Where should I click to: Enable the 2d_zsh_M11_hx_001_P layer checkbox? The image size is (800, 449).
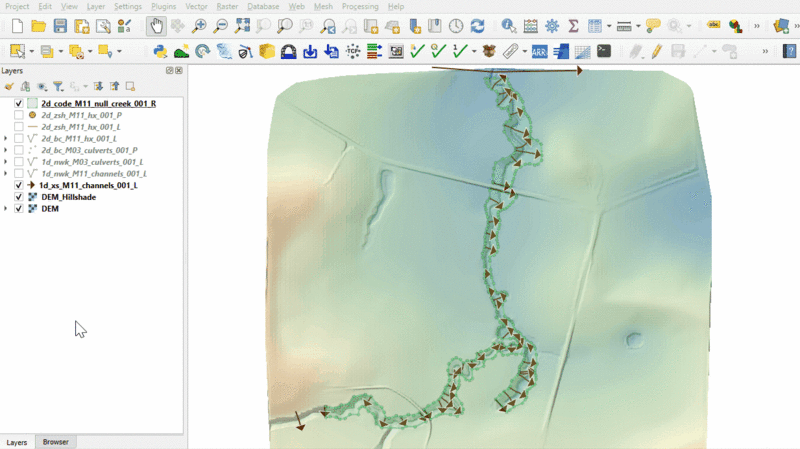(x=19, y=115)
